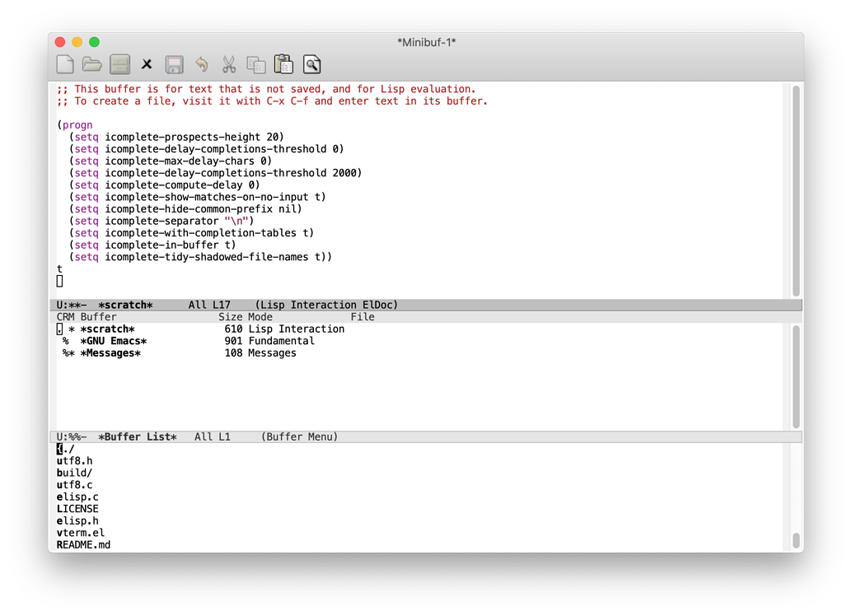Image resolution: width=852 pixels, height=616 pixels.
Task: Click the *scratch* mode line
Action: click(426, 305)
